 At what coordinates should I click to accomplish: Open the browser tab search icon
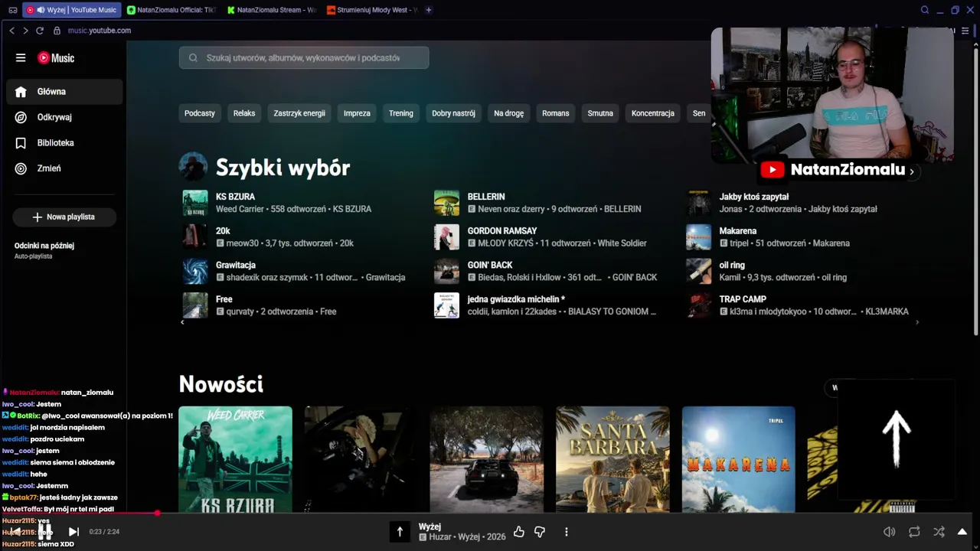pos(925,10)
